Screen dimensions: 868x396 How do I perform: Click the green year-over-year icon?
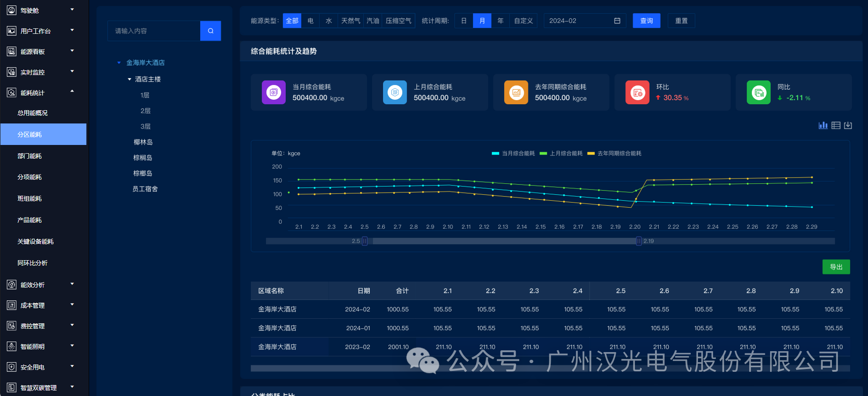coord(758,92)
